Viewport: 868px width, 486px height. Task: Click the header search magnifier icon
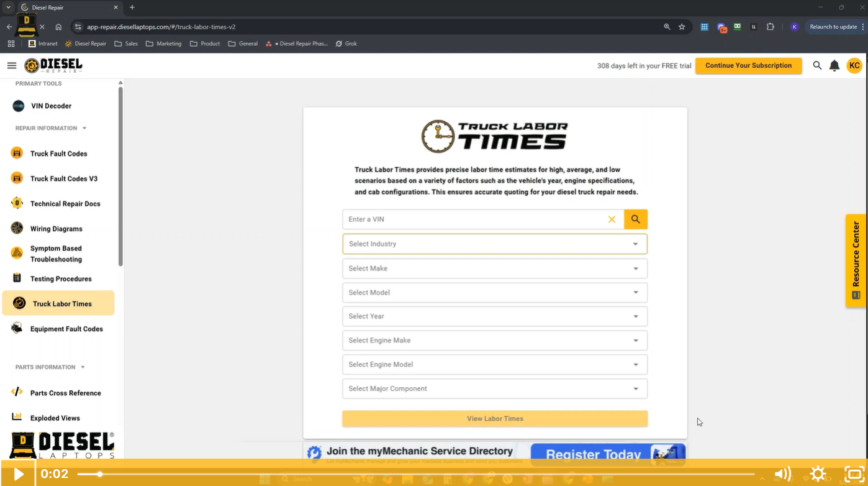(x=817, y=65)
